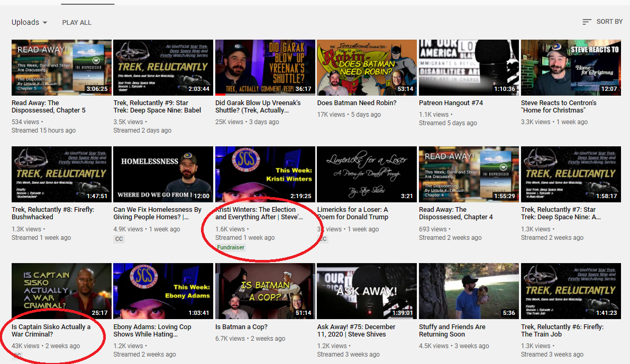Open Is Captain Sisko a War Criminal thumbnail

(61, 291)
